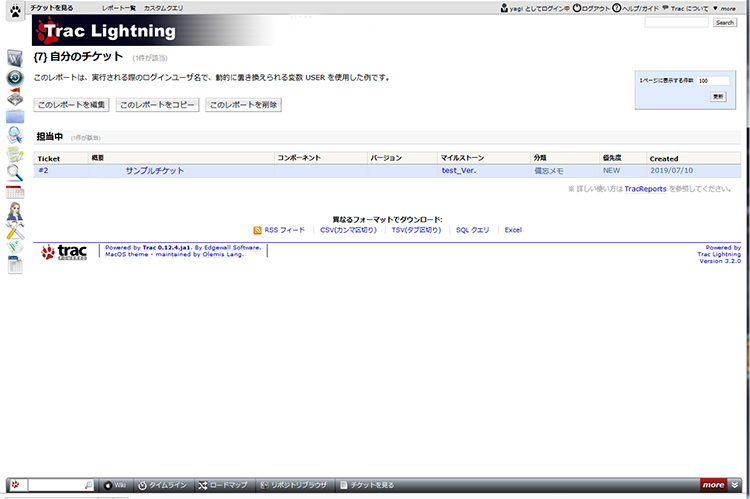Click the red calendar icon in sidebar

pyautogui.click(x=15, y=192)
